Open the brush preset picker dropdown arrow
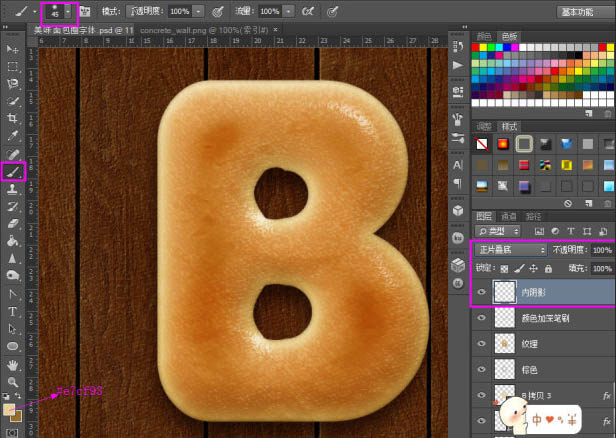The image size is (616, 438). (x=67, y=11)
